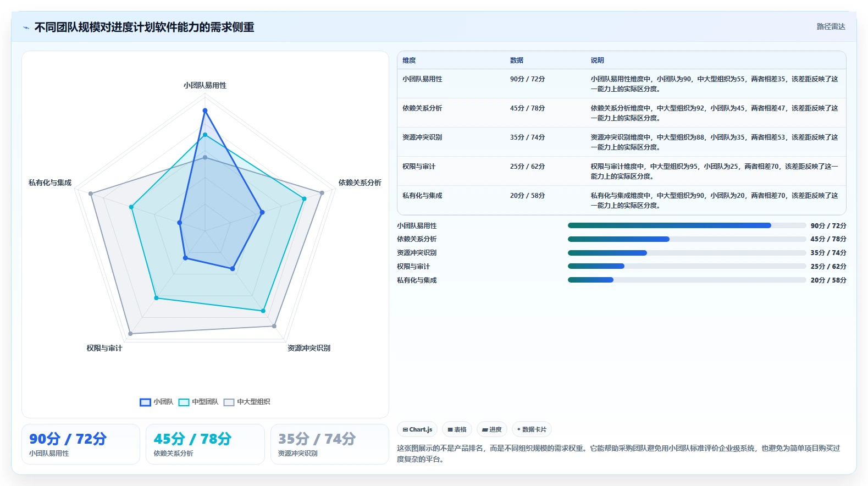Click the 依赖关系分析 progress bar
Image resolution: width=868 pixels, height=486 pixels.
(687, 239)
